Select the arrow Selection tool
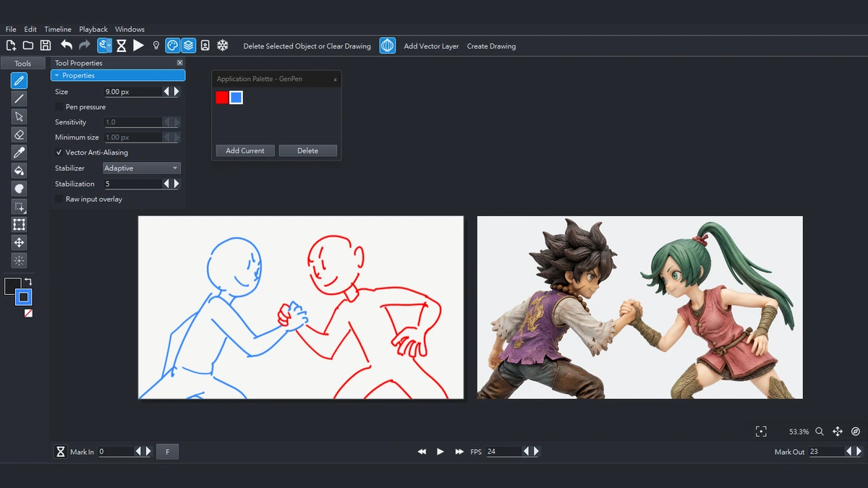Screen dimensions: 868x488 [20, 116]
